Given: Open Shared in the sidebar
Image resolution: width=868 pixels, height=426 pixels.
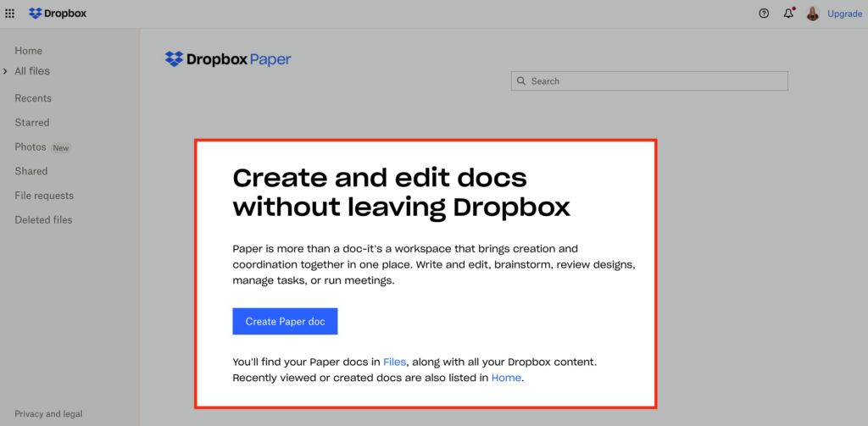Looking at the screenshot, I should (x=31, y=171).
